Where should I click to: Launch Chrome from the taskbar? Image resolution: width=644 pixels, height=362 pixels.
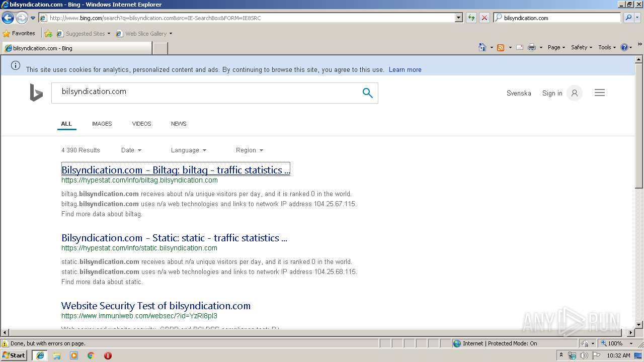pos(91,355)
